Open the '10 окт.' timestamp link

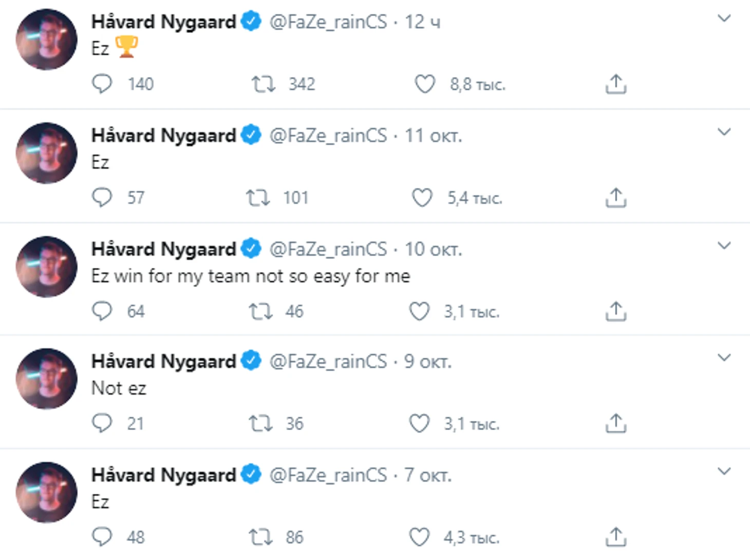[x=433, y=249]
